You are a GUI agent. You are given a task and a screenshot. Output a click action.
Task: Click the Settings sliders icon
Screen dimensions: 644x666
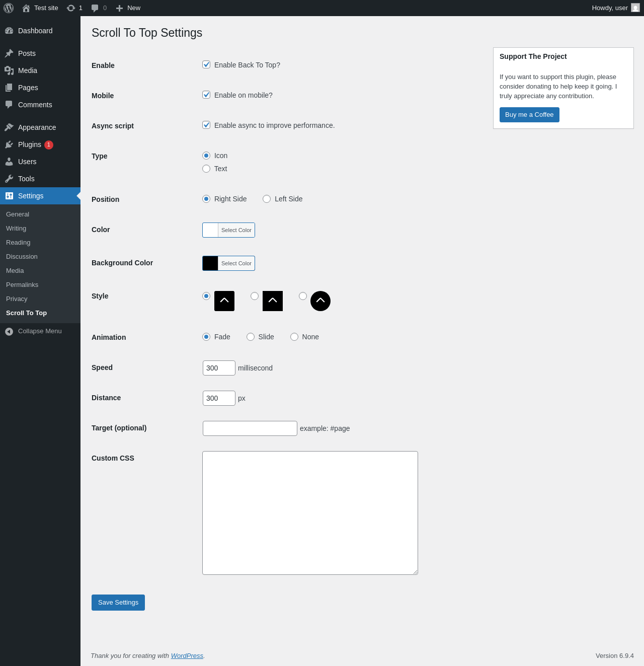pyautogui.click(x=9, y=196)
